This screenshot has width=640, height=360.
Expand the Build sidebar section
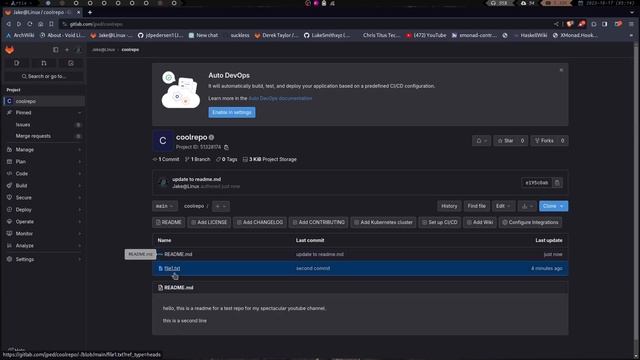[44, 185]
